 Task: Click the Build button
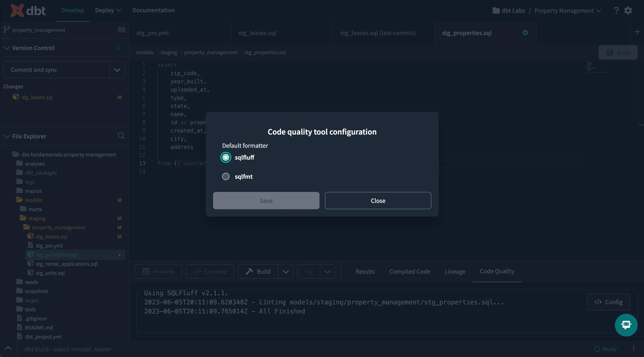[258, 272]
